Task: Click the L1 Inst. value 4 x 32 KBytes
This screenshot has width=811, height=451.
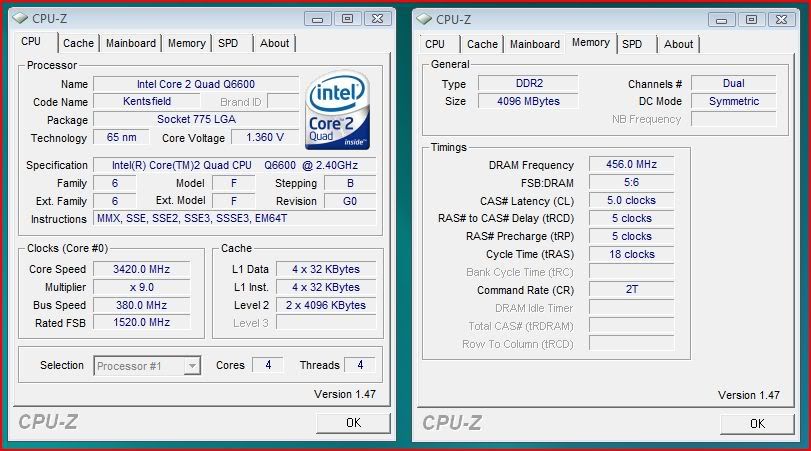Action: (x=326, y=287)
